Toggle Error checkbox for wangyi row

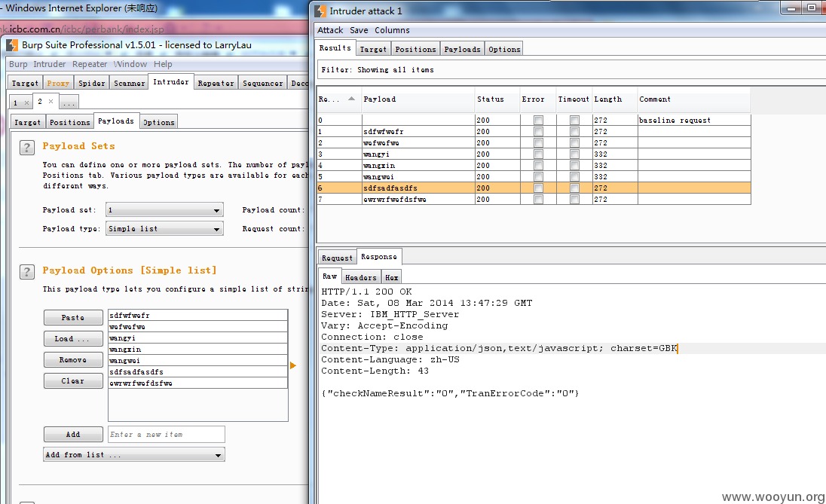click(x=538, y=154)
